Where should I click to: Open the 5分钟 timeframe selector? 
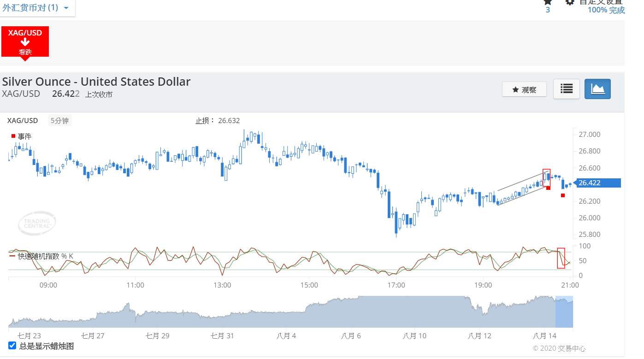pos(59,121)
